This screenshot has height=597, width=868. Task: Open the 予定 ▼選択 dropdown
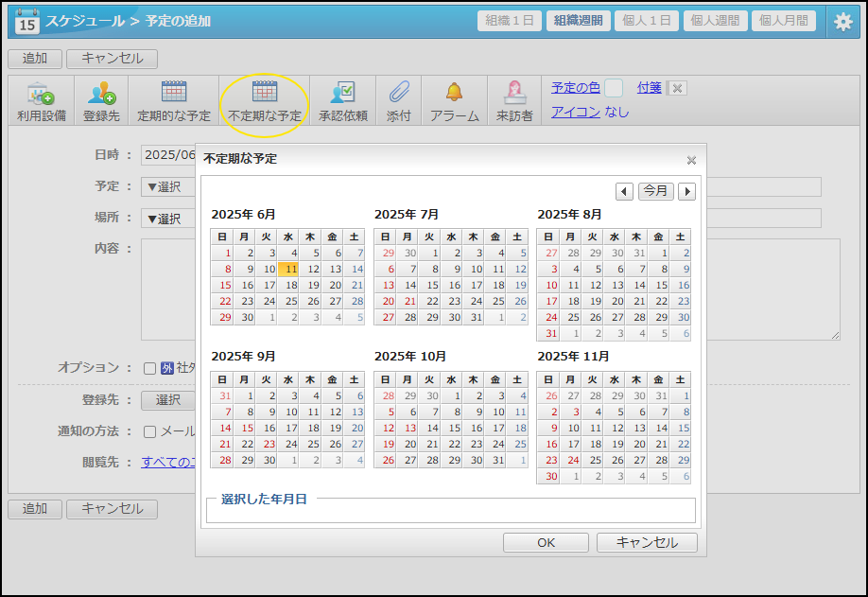click(x=168, y=186)
